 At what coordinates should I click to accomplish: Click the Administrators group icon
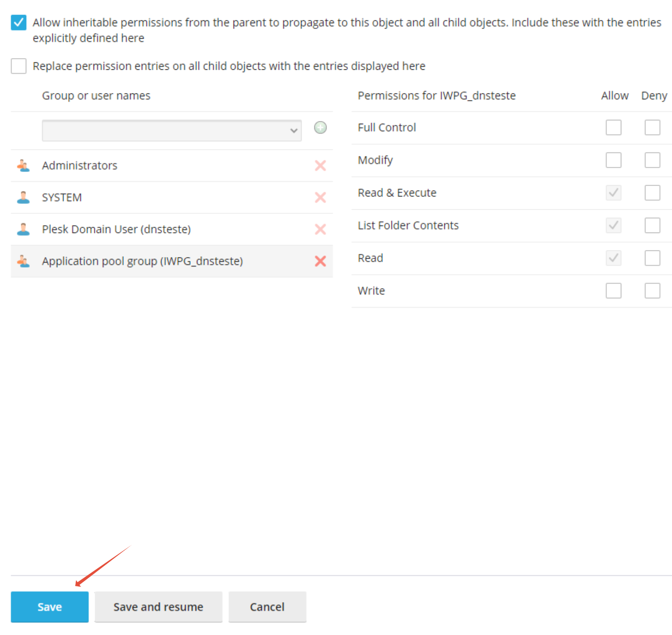click(23, 165)
